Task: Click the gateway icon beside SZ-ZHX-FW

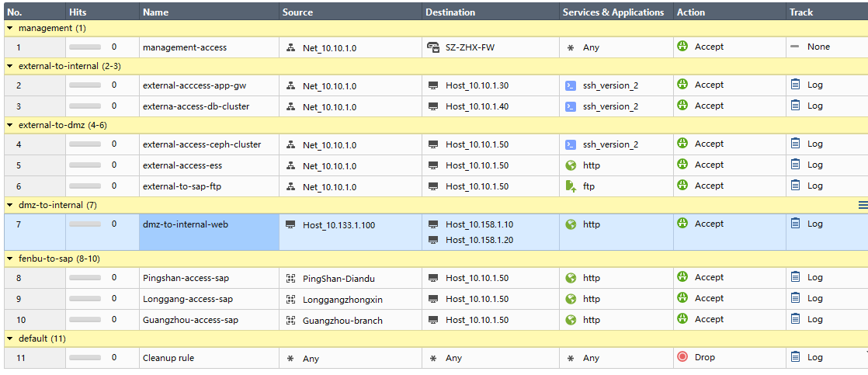Action: (x=433, y=47)
